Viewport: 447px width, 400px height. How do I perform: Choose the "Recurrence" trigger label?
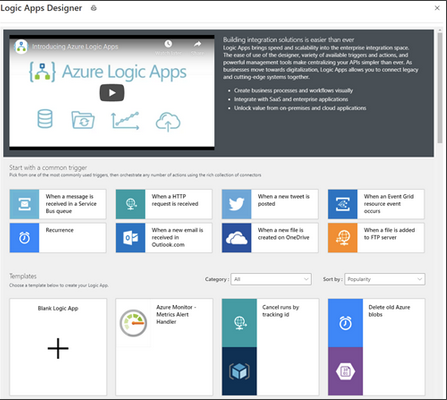[x=59, y=230]
